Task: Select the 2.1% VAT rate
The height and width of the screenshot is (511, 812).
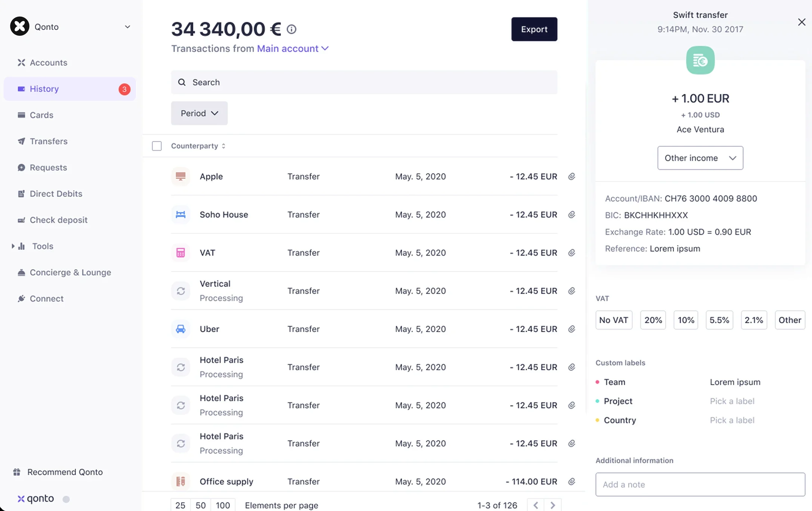Action: pyautogui.click(x=754, y=320)
